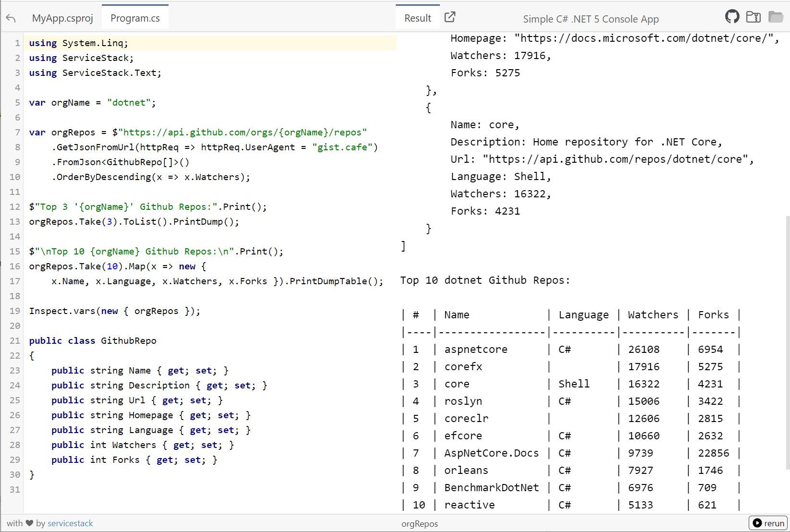Select the Program.cs tab
Viewport: 790px width, 532px height.
click(135, 18)
